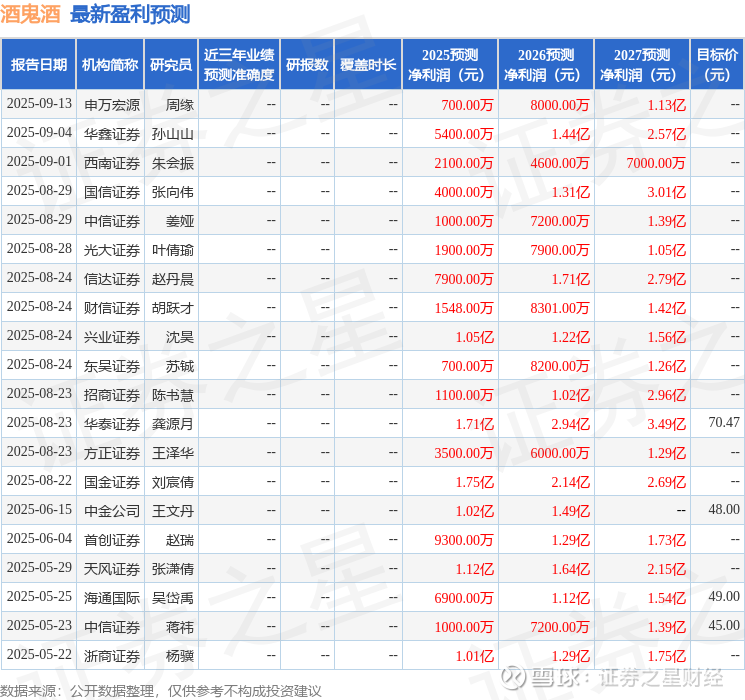Click analyst name 朱会振
745x700 pixels.
click(172, 163)
